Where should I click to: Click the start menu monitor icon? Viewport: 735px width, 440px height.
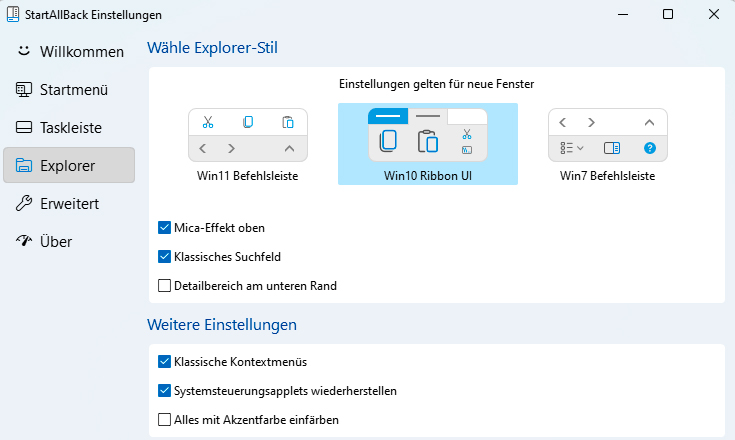(24, 89)
